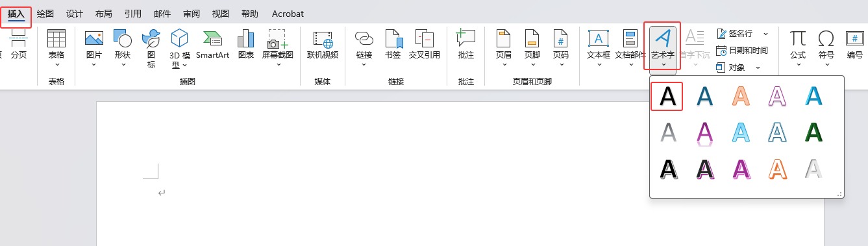Click the 3D 模型 cube icon

click(179, 39)
